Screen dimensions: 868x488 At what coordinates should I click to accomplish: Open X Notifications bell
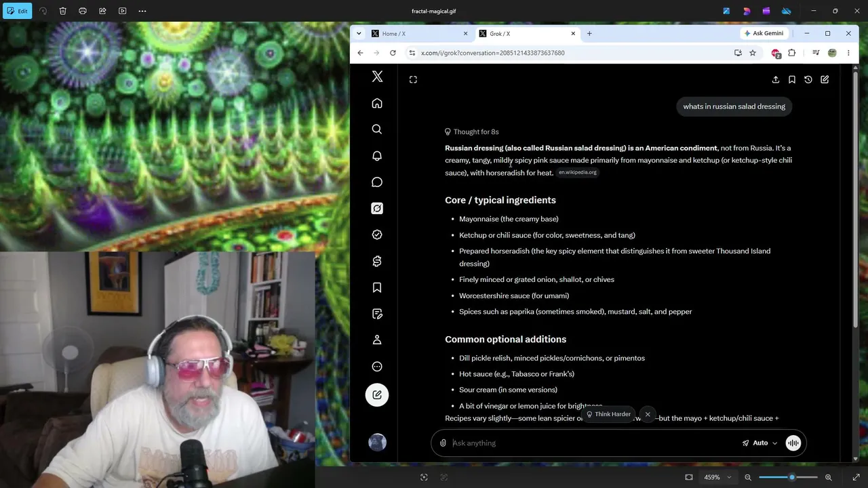click(377, 156)
